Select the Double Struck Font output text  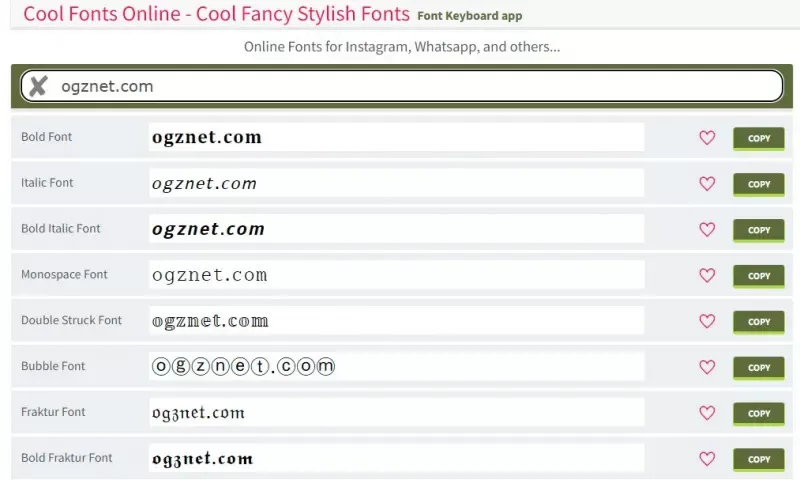(x=396, y=321)
